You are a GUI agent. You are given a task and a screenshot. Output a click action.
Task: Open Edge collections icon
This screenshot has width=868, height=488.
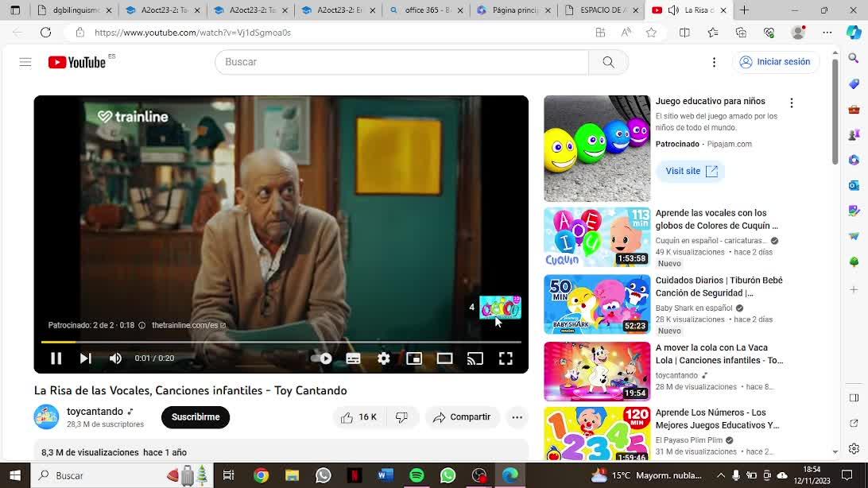741,33
